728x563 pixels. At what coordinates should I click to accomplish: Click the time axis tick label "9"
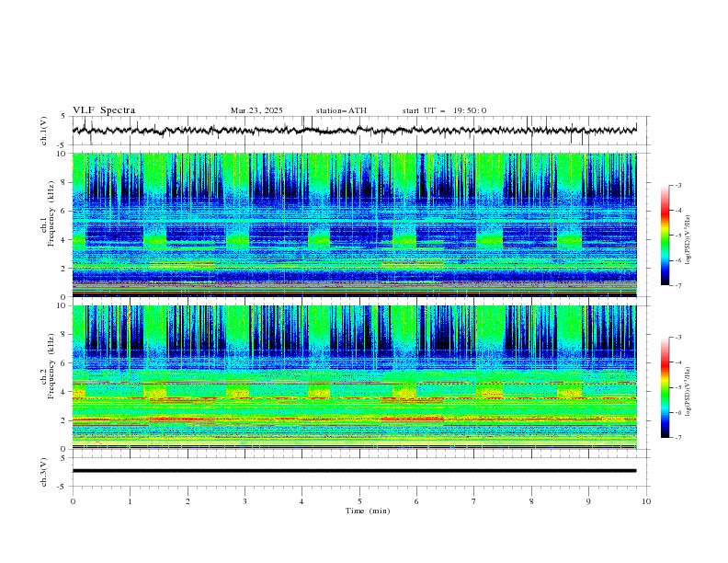pyautogui.click(x=588, y=501)
